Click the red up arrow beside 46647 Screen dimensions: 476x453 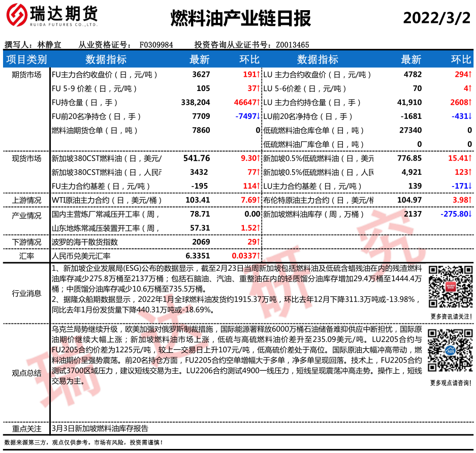tap(258, 102)
